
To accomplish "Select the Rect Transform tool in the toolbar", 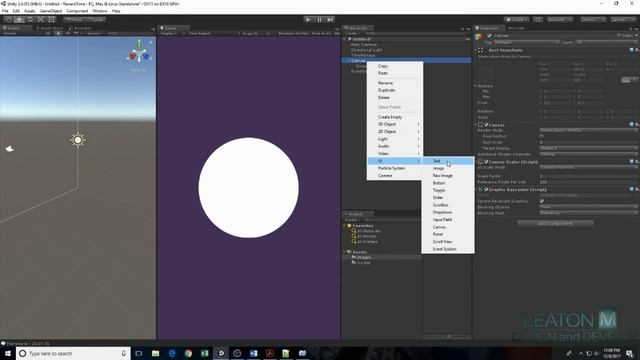I will (x=51, y=19).
